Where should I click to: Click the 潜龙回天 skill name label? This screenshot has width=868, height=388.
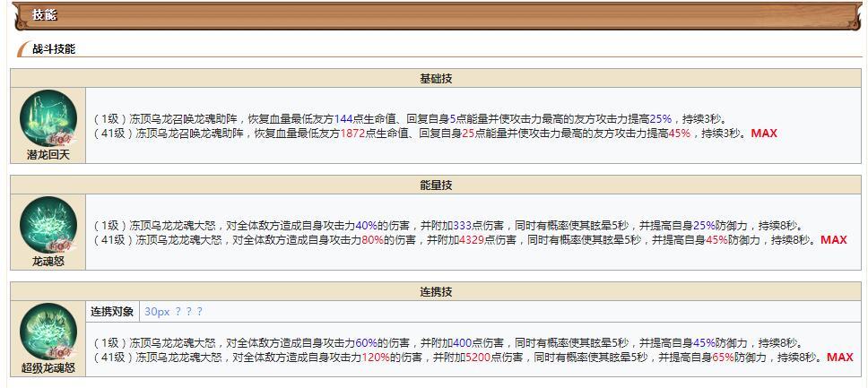tap(48, 155)
